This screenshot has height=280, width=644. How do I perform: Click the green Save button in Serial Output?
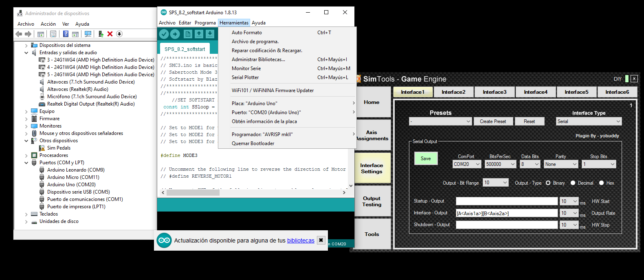426,159
